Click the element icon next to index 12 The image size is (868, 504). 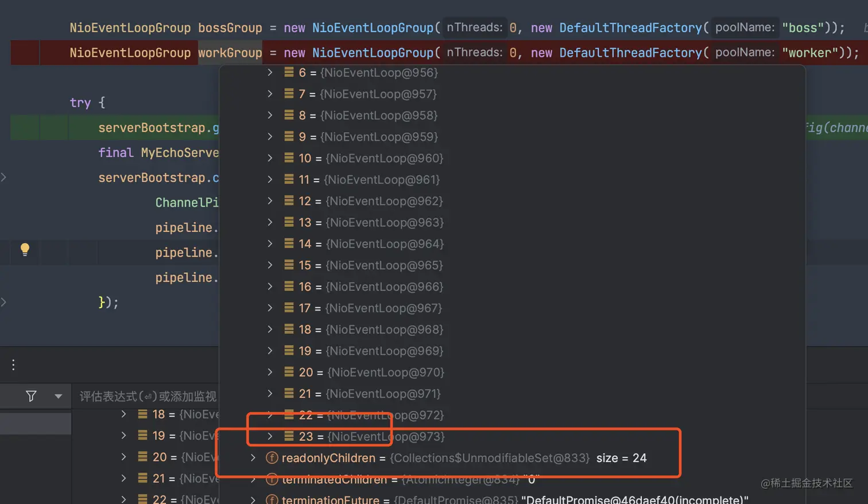pos(289,201)
